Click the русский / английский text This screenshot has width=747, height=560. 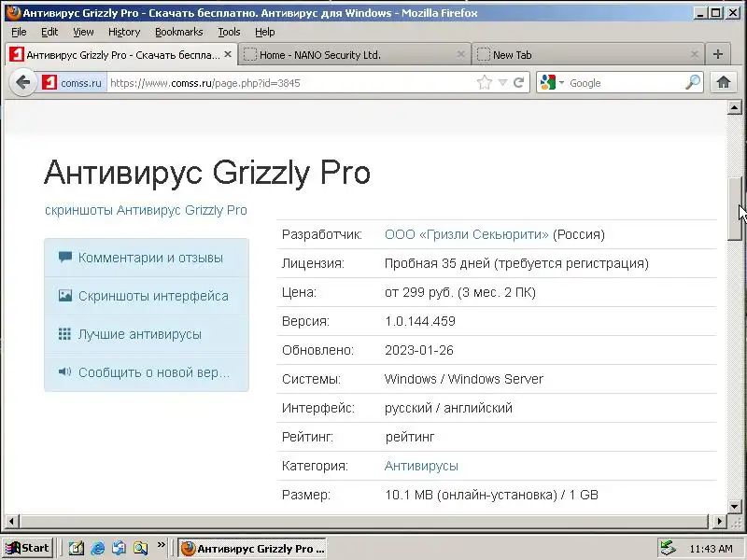[449, 408]
